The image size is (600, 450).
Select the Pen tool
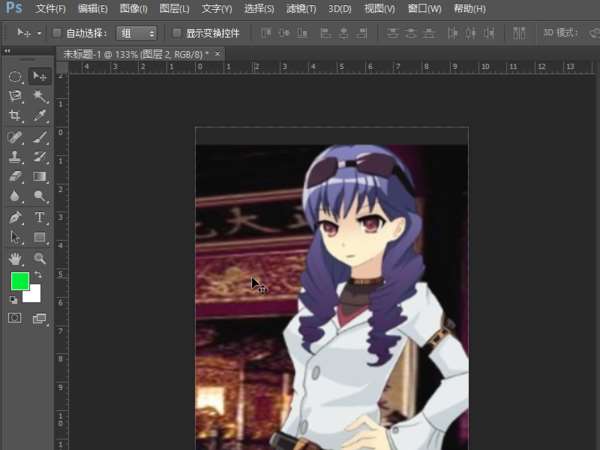[x=15, y=218]
